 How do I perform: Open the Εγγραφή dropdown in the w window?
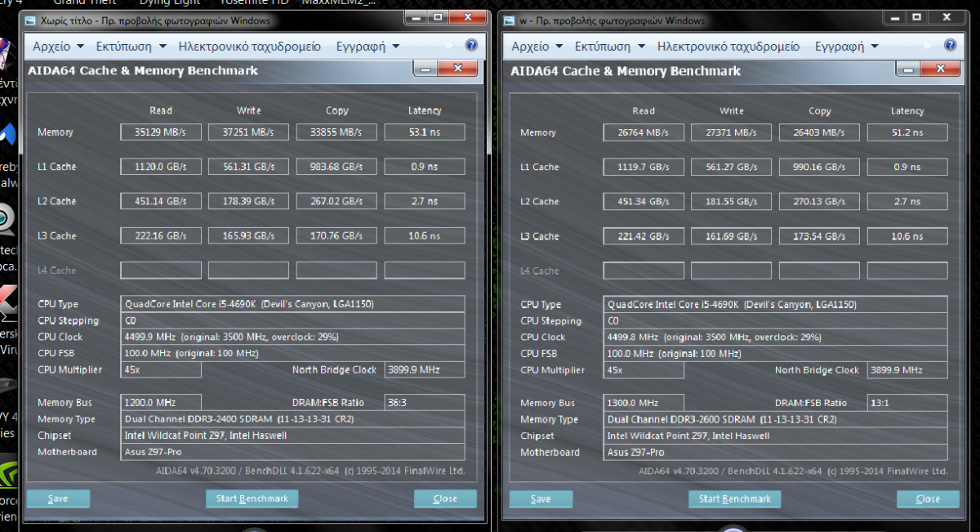(846, 47)
